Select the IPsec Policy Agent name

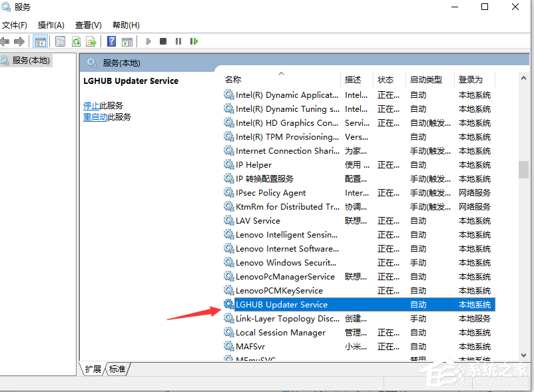tap(271, 192)
